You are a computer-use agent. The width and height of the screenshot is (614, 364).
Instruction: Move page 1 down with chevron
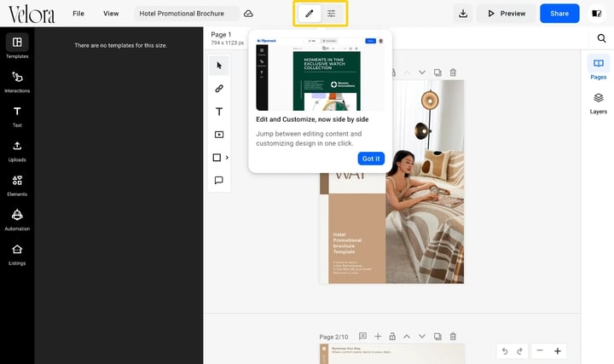coord(422,72)
